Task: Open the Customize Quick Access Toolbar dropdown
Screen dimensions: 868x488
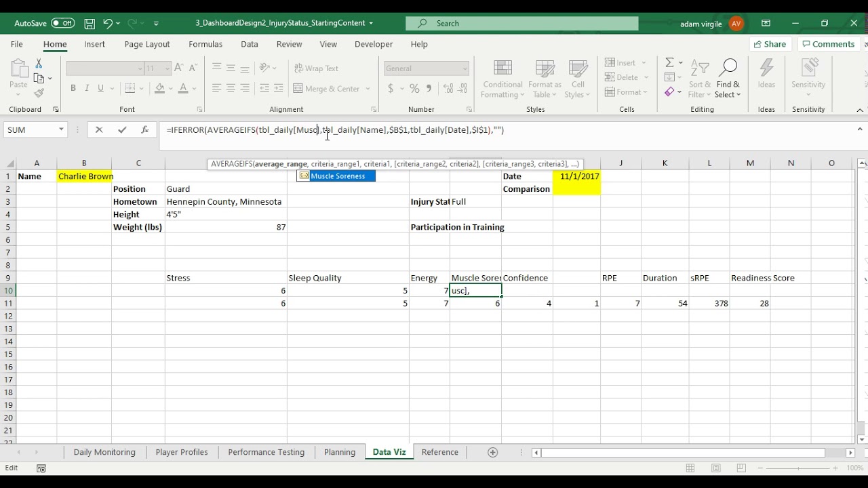Action: click(x=156, y=23)
